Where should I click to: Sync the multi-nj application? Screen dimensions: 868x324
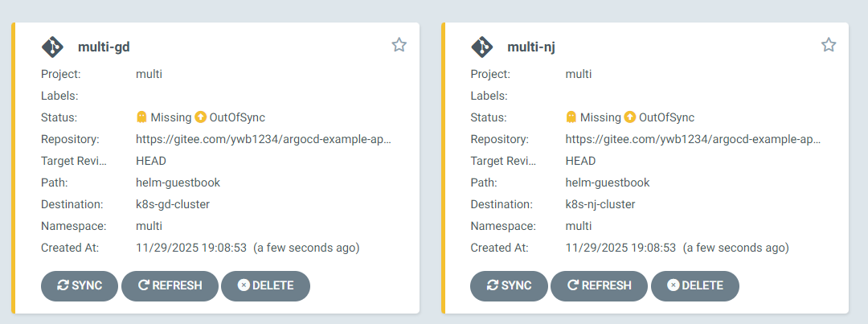click(x=509, y=285)
